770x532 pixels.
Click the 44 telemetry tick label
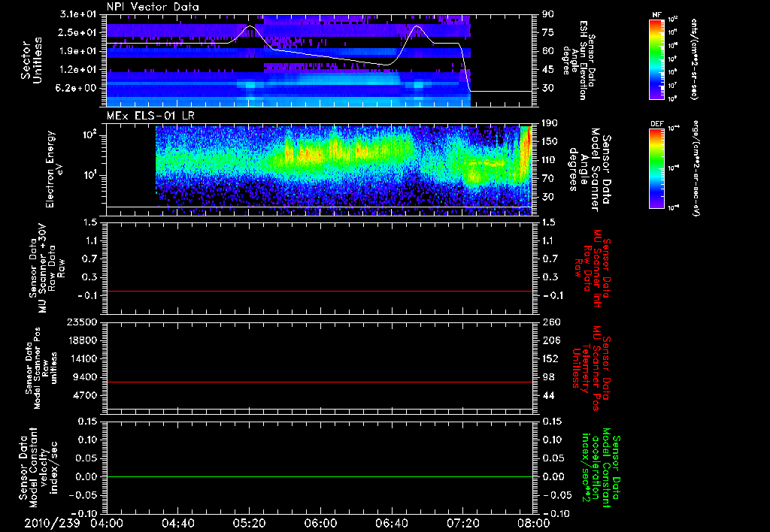point(548,395)
